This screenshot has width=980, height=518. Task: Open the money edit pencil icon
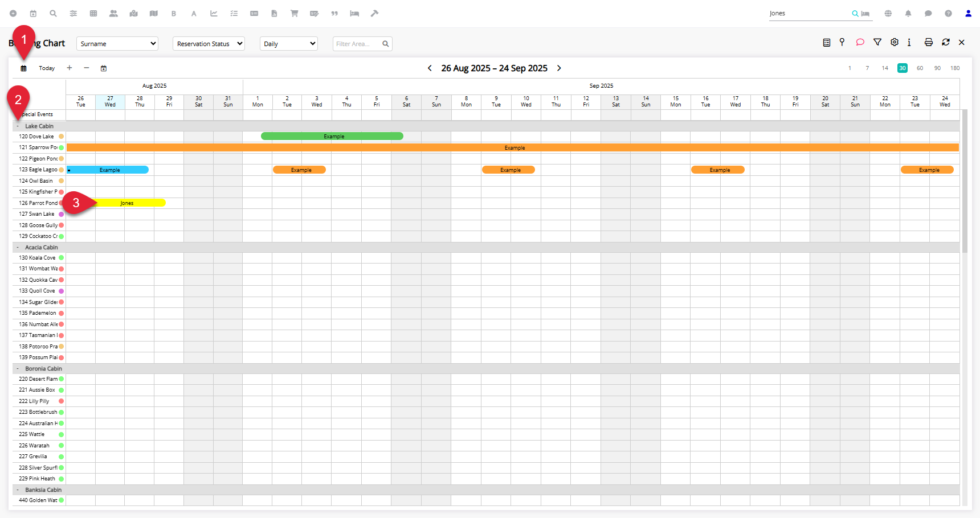coord(315,13)
